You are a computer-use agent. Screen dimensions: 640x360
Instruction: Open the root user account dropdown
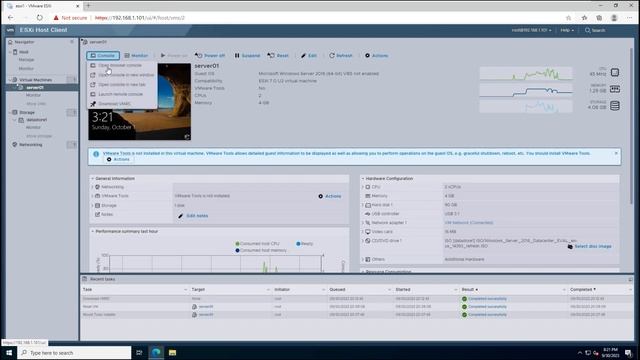click(x=531, y=30)
